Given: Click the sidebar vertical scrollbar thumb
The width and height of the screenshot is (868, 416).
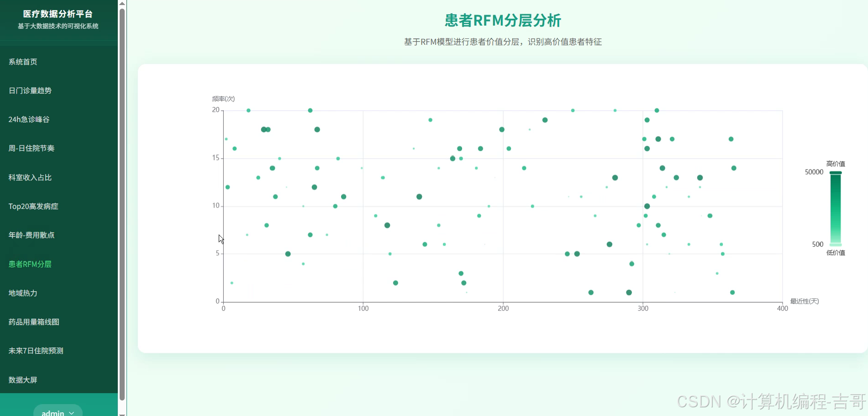Looking at the screenshot, I should pos(122,204).
